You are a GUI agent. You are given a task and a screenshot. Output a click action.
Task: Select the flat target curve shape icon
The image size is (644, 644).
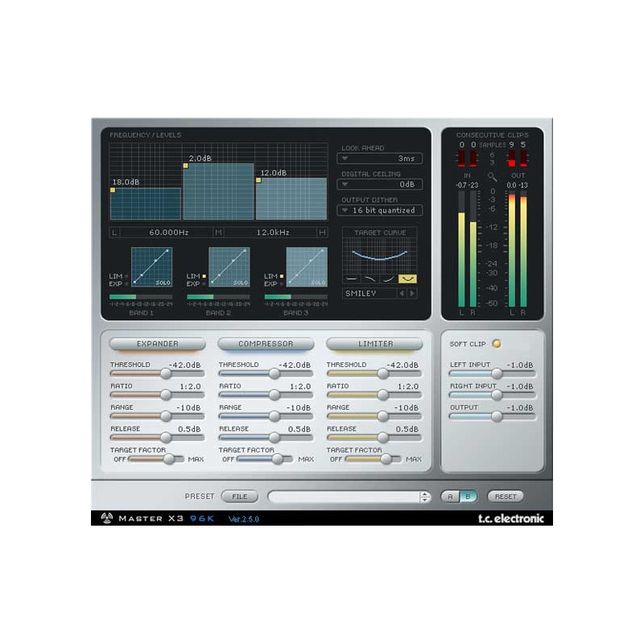351,279
